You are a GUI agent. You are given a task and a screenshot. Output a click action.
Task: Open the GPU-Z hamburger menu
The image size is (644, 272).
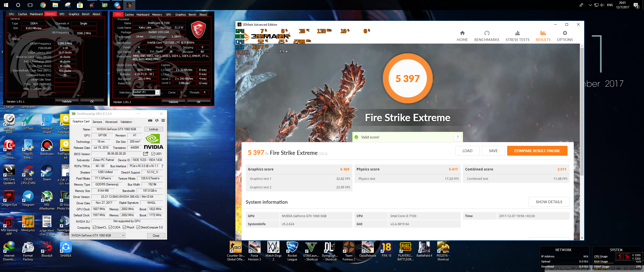(163, 121)
